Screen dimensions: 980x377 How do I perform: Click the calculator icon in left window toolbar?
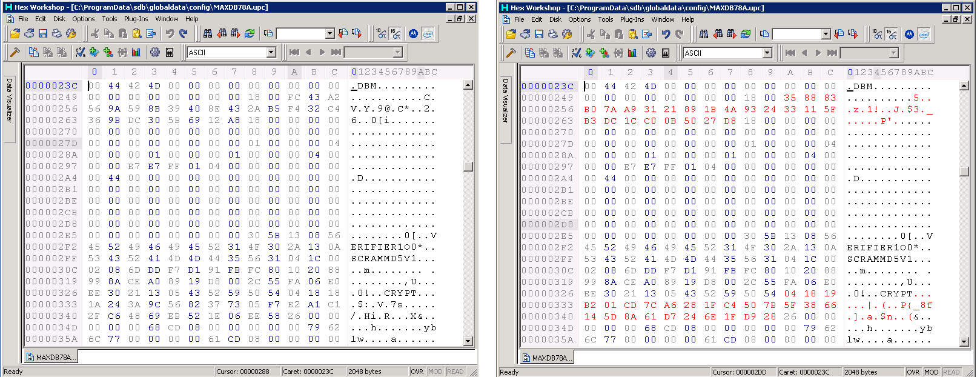[170, 52]
